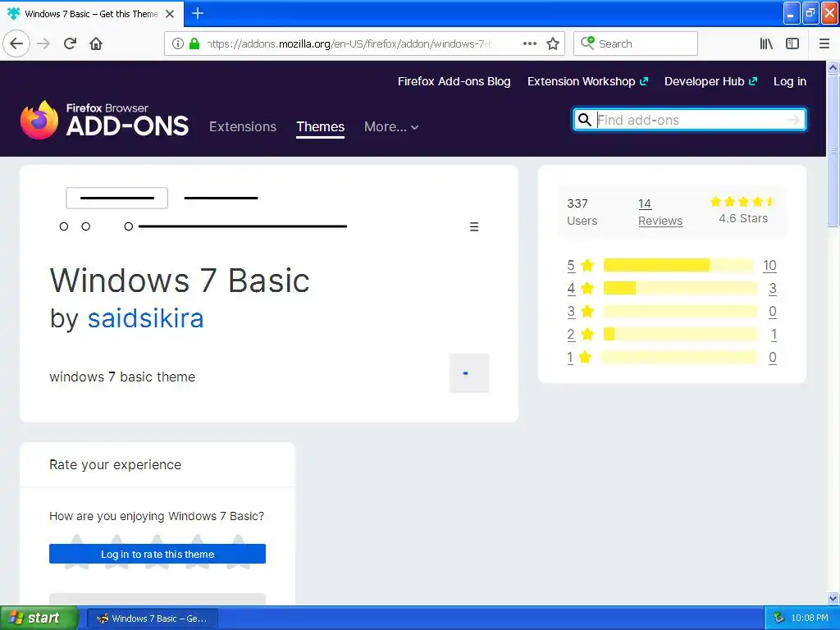The width and height of the screenshot is (840, 630).
Task: Click the page scrollbar up arrow
Action: click(833, 67)
